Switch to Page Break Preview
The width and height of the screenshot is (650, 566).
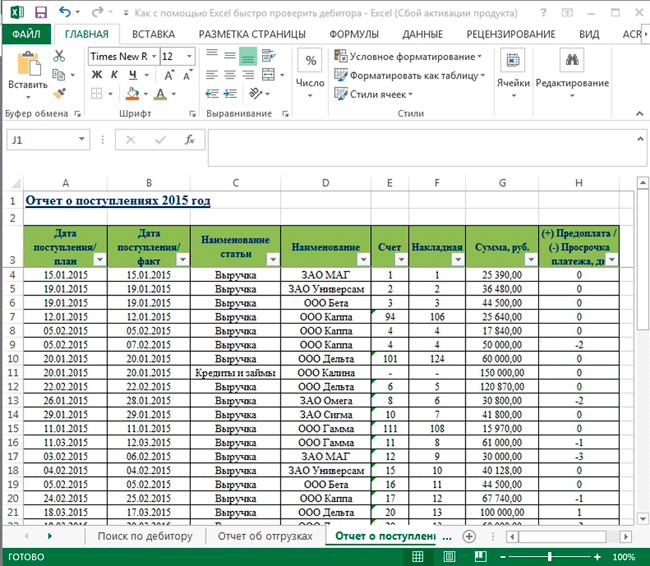pos(480,556)
